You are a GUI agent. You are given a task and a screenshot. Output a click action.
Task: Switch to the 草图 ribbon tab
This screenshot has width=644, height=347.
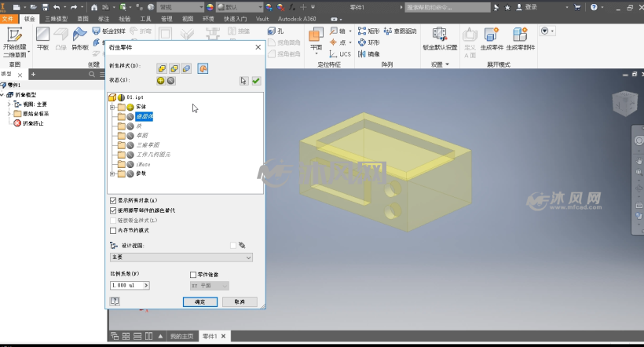click(83, 19)
